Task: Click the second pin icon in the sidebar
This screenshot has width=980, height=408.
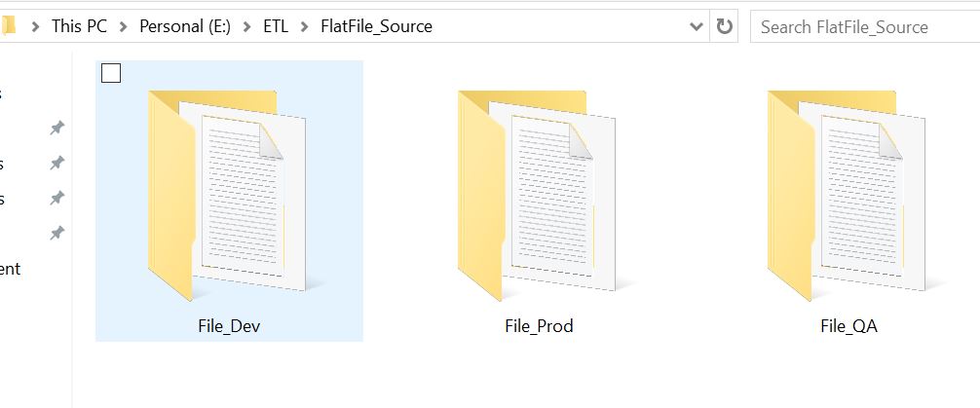Action: [57, 163]
